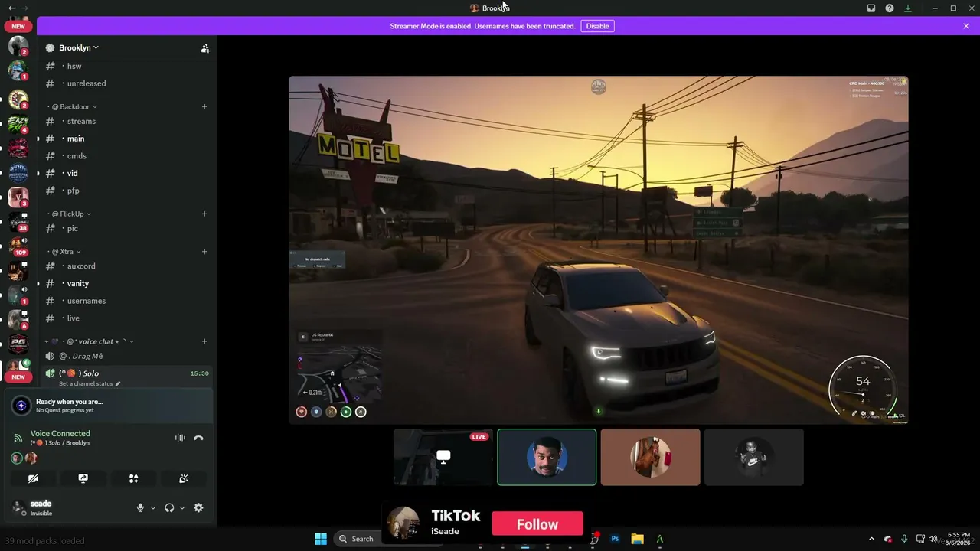Open the PG server icon

point(18,345)
